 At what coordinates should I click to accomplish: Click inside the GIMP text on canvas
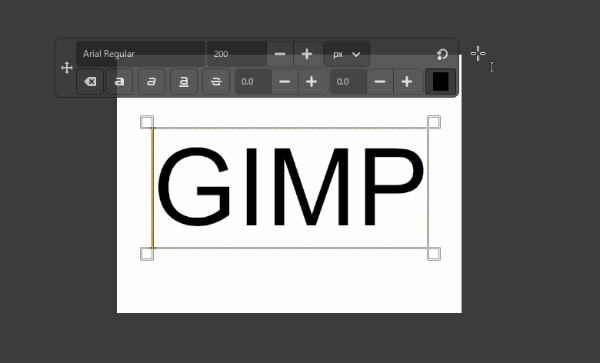click(291, 187)
